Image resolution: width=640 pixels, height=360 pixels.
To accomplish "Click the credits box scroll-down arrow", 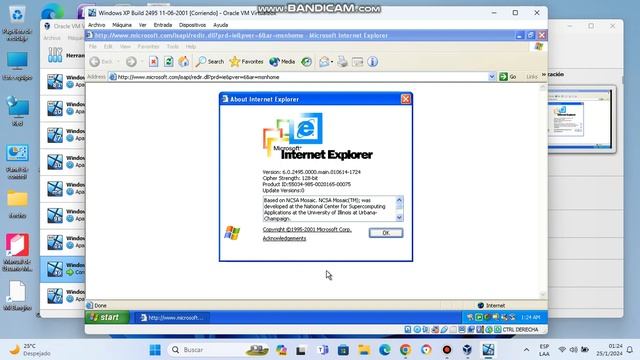I will point(399,218).
